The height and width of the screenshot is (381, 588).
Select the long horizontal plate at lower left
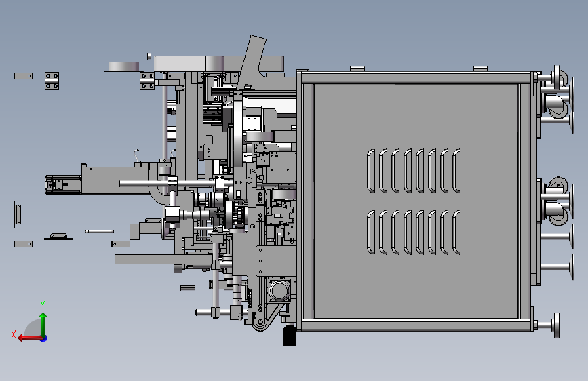click(164, 259)
